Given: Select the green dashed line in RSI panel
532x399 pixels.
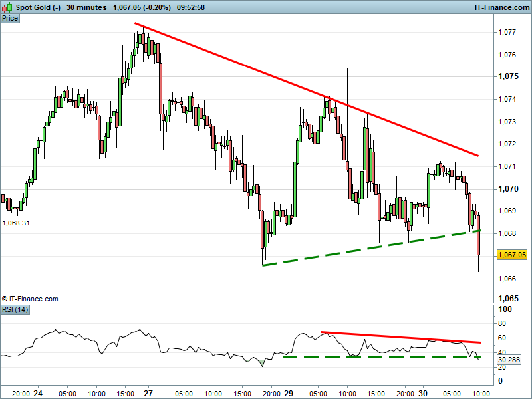Looking at the screenshot, I should (379, 357).
